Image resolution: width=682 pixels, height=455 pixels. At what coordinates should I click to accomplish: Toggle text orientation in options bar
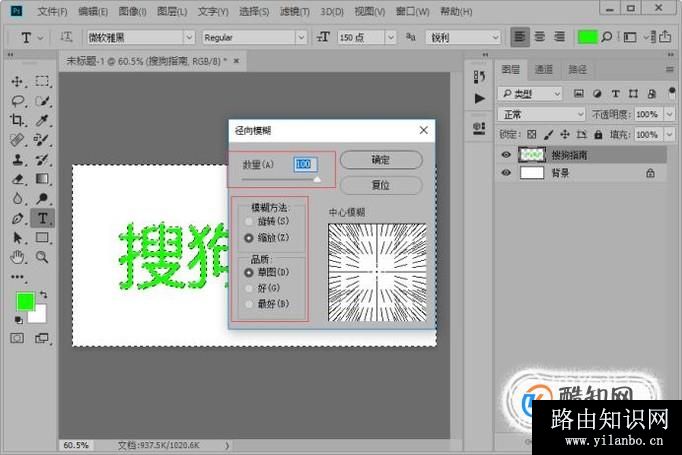coord(66,37)
